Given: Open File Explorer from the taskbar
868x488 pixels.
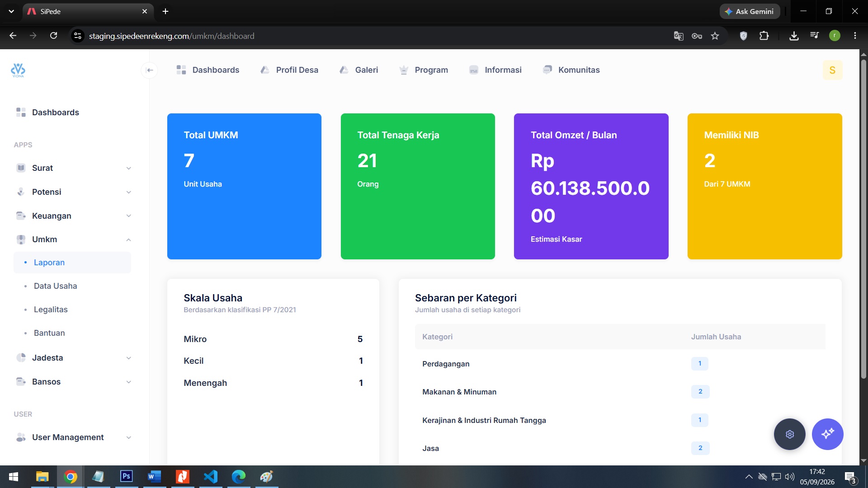Looking at the screenshot, I should [42, 477].
